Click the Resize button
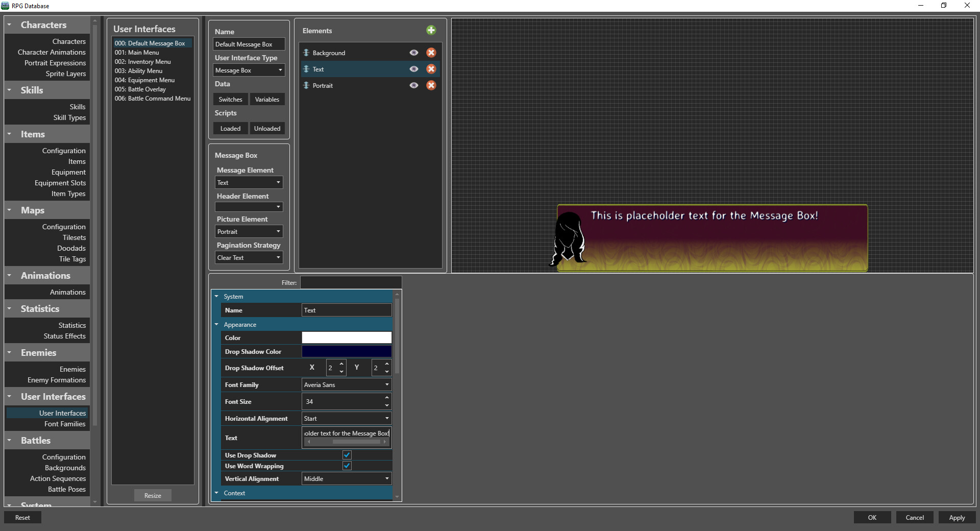This screenshot has height=531, width=980. (x=152, y=495)
